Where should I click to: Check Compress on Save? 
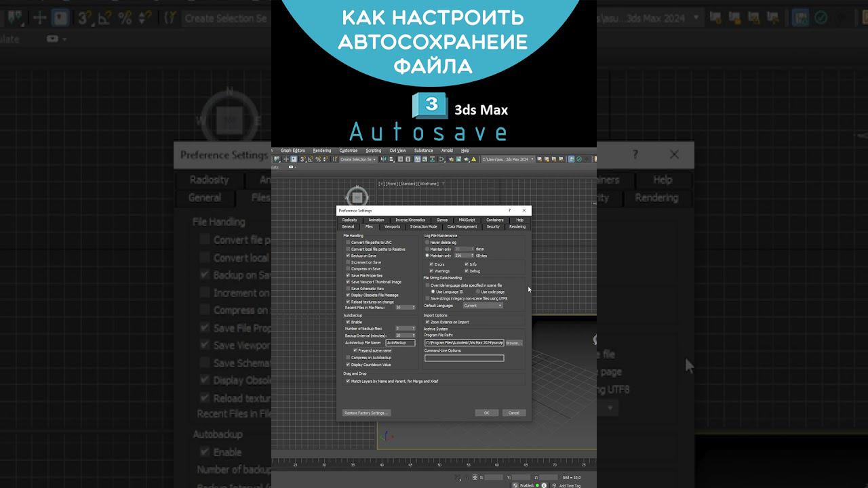[x=349, y=268]
